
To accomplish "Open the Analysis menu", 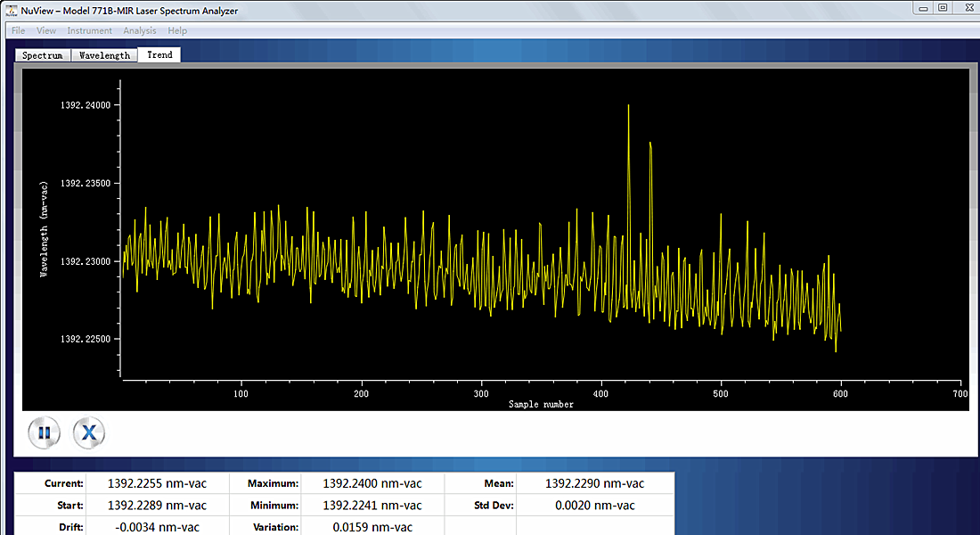I will coord(140,30).
